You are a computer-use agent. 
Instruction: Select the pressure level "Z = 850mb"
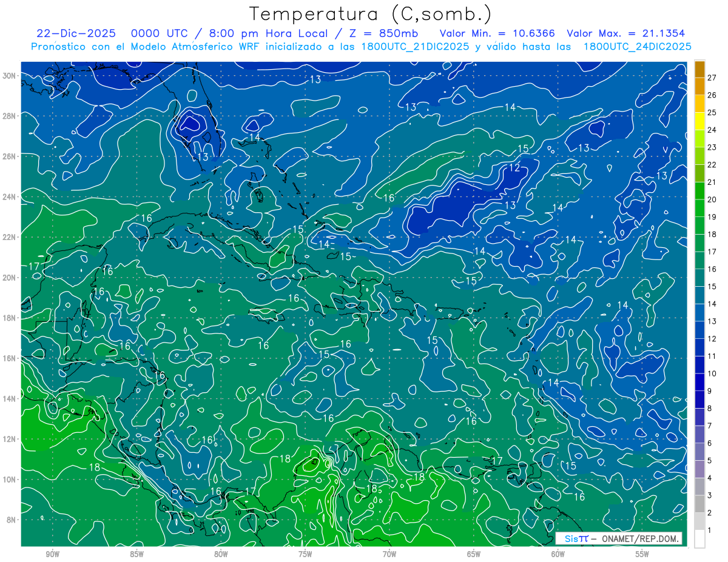click(x=382, y=33)
